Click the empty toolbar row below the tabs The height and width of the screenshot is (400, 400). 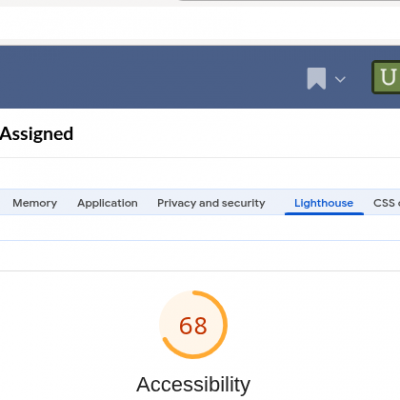click(200, 228)
